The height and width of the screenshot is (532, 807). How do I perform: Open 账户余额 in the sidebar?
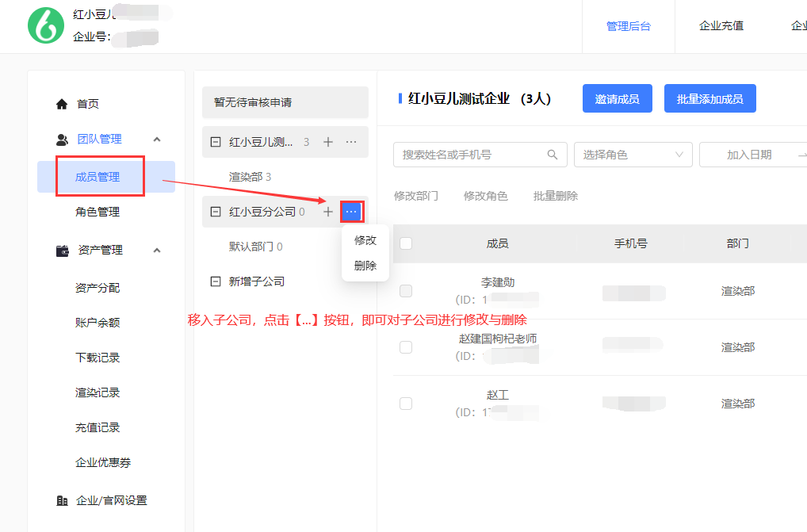[98, 323]
